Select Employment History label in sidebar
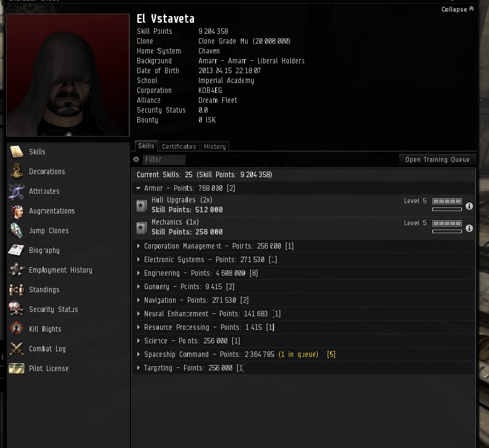489x448 pixels. point(60,270)
